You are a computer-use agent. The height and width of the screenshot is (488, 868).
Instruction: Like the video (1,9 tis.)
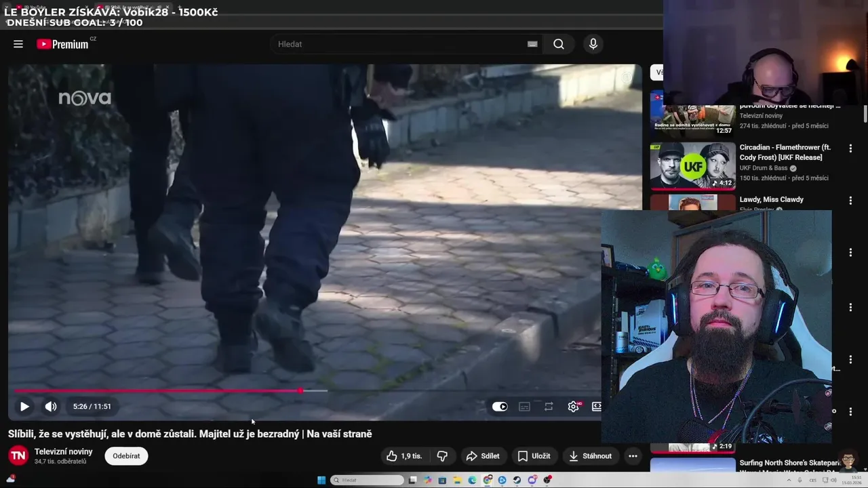[404, 456]
